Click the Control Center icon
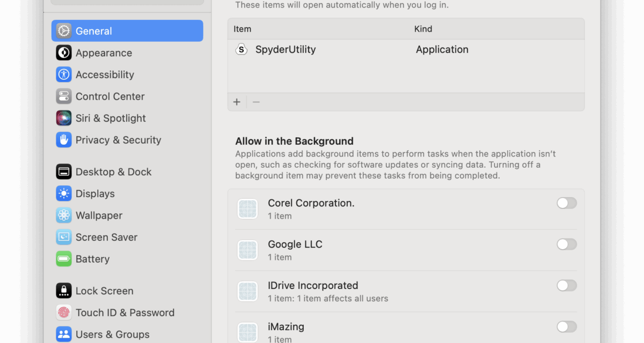 click(x=64, y=96)
